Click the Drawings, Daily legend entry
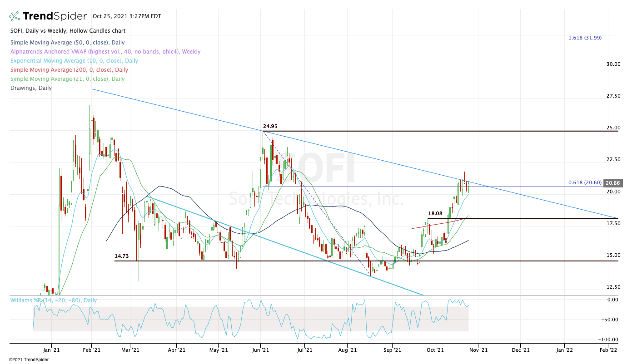Image resolution: width=632 pixels, height=364 pixels. [30, 88]
